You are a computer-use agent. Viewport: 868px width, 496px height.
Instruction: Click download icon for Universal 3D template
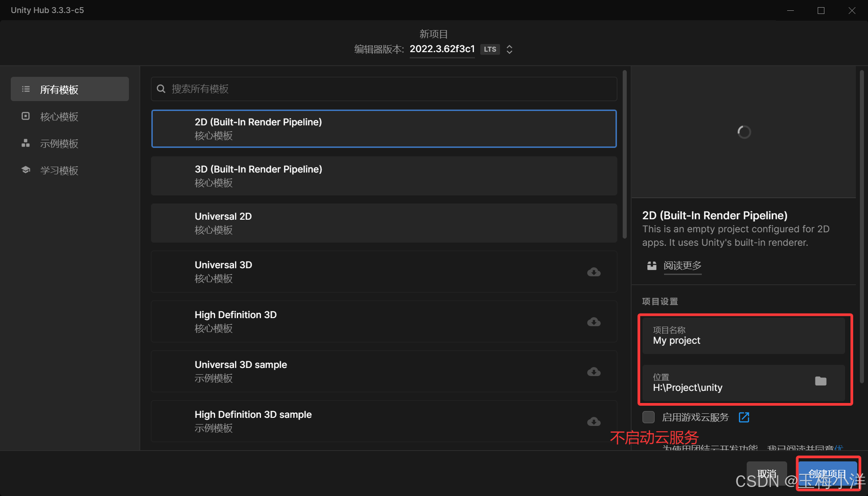pyautogui.click(x=593, y=272)
